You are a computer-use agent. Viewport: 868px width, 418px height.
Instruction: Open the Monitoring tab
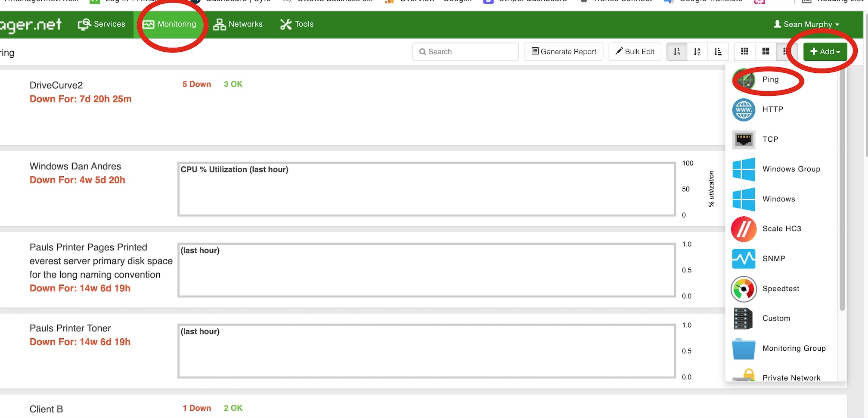click(x=170, y=24)
